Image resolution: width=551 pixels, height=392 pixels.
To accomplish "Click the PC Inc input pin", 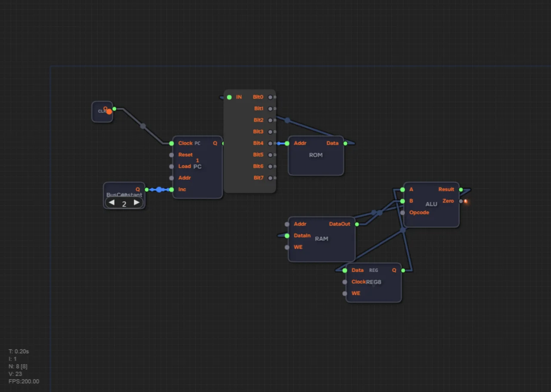I will point(171,189).
